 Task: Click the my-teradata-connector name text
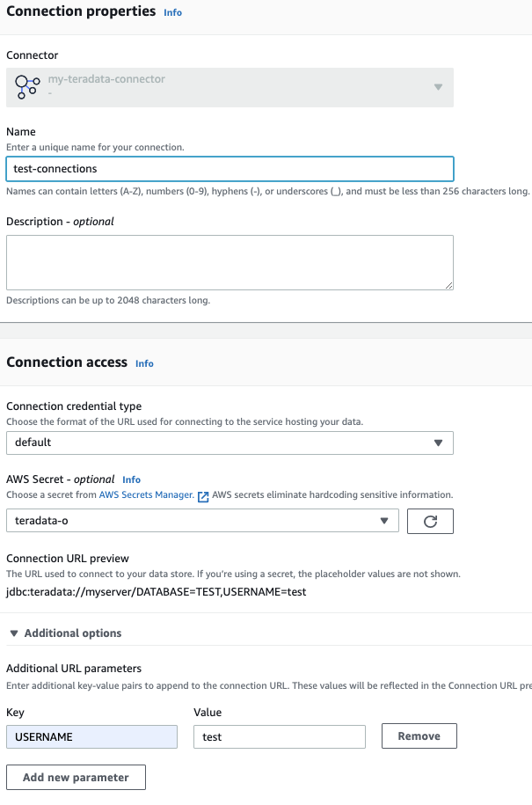[106, 79]
